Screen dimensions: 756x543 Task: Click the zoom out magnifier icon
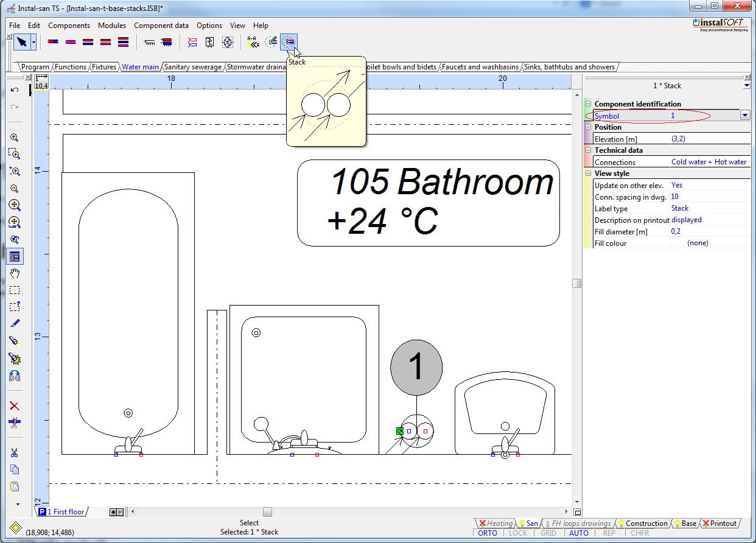click(15, 189)
